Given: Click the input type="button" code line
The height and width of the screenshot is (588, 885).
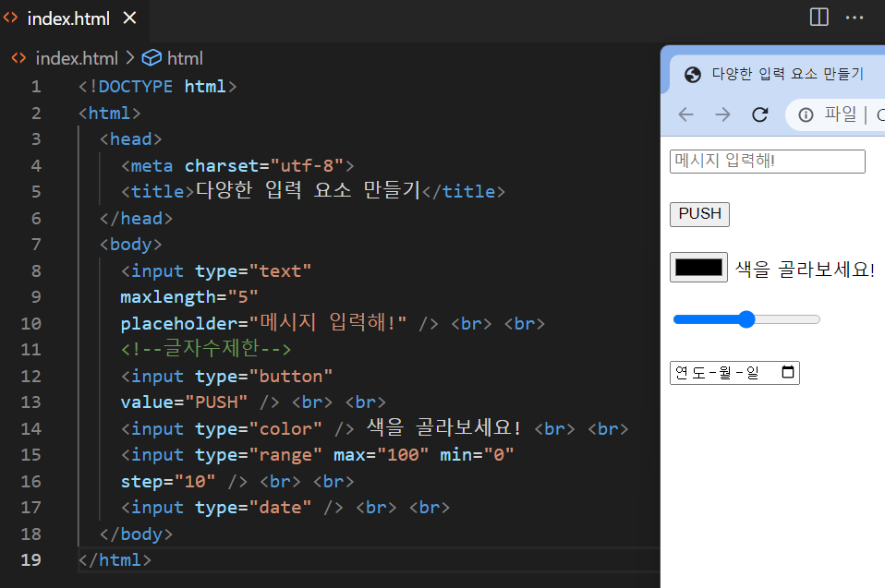Looking at the screenshot, I should (x=227, y=376).
